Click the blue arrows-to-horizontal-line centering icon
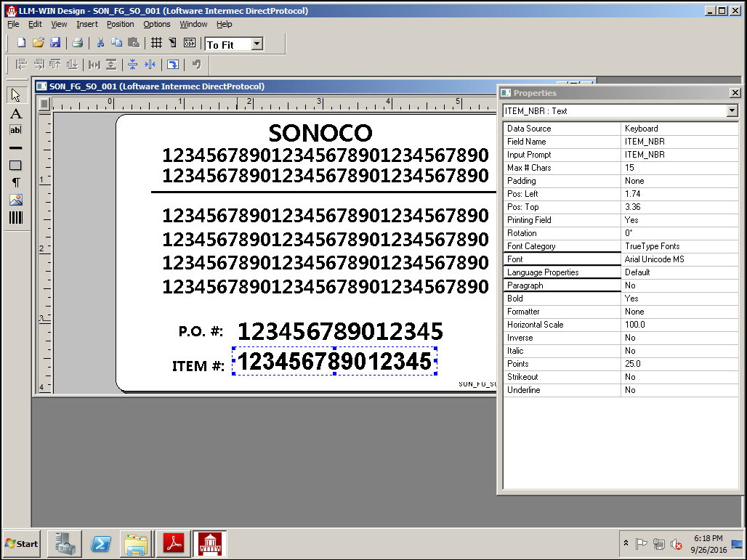 [133, 65]
